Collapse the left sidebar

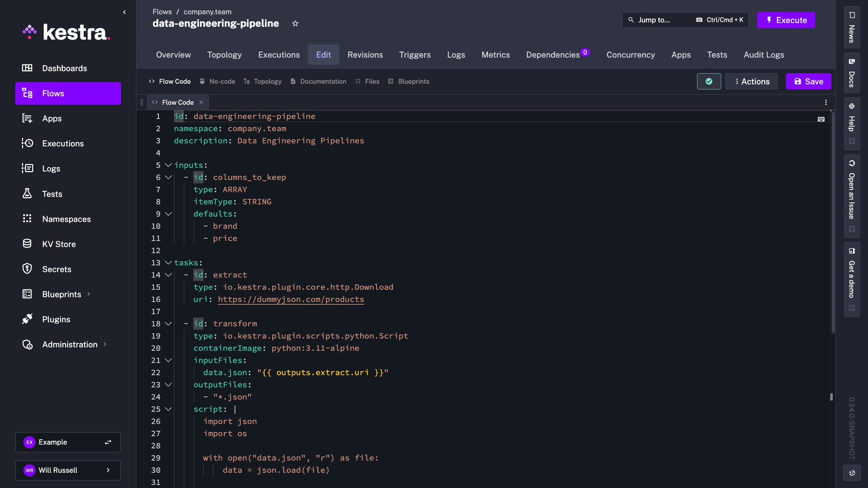124,12
